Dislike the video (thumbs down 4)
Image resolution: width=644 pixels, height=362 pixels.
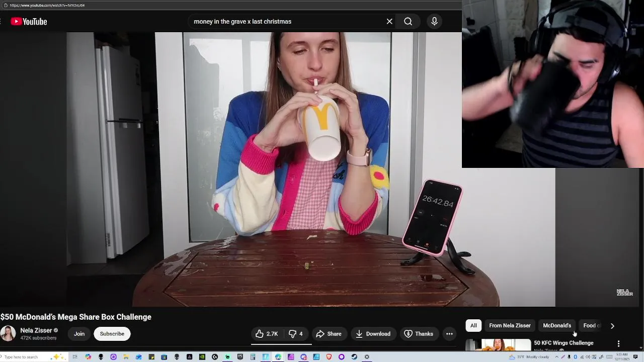point(295,334)
